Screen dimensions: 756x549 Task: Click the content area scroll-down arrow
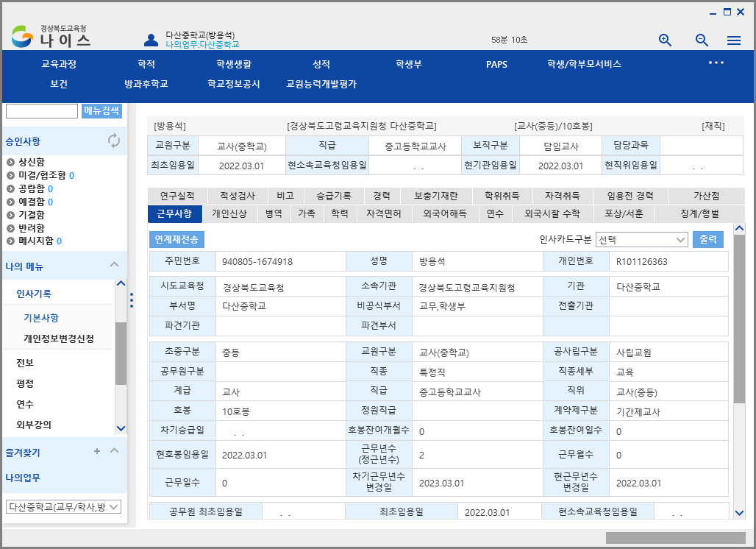tap(739, 513)
